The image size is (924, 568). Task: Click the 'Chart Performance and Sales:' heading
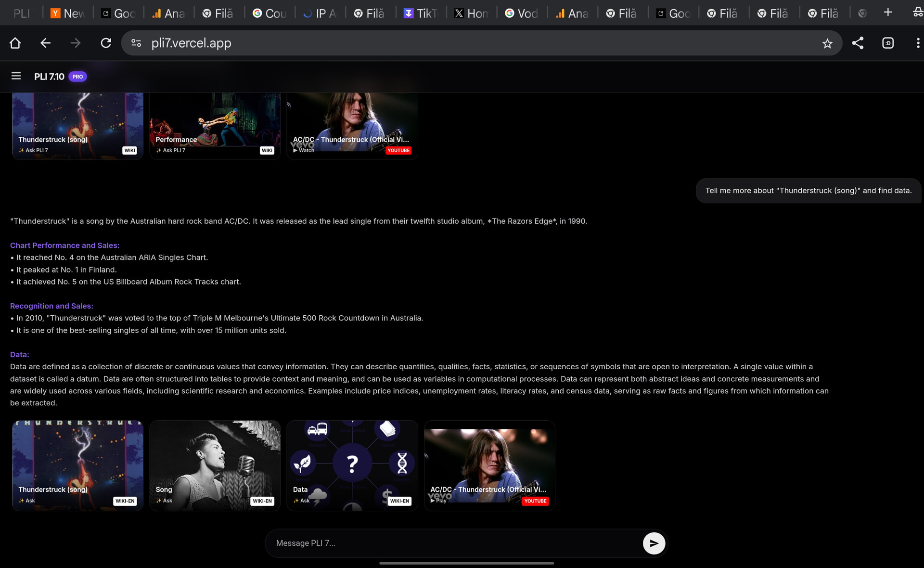tap(65, 245)
